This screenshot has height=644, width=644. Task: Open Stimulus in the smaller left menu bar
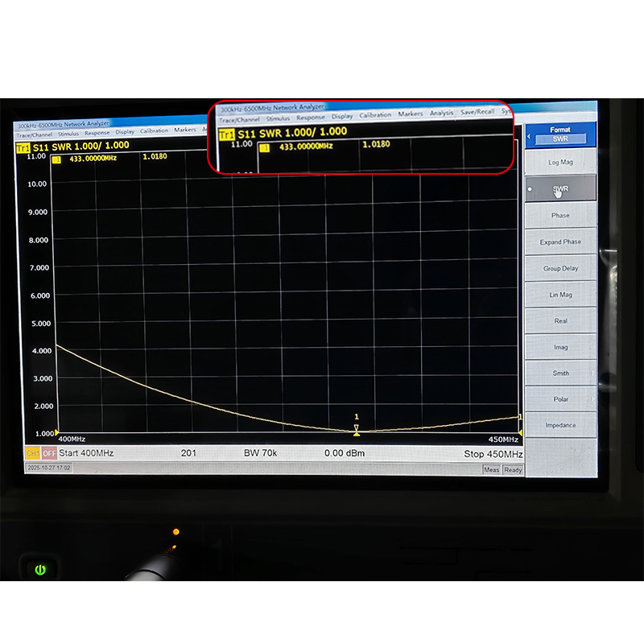tap(68, 134)
